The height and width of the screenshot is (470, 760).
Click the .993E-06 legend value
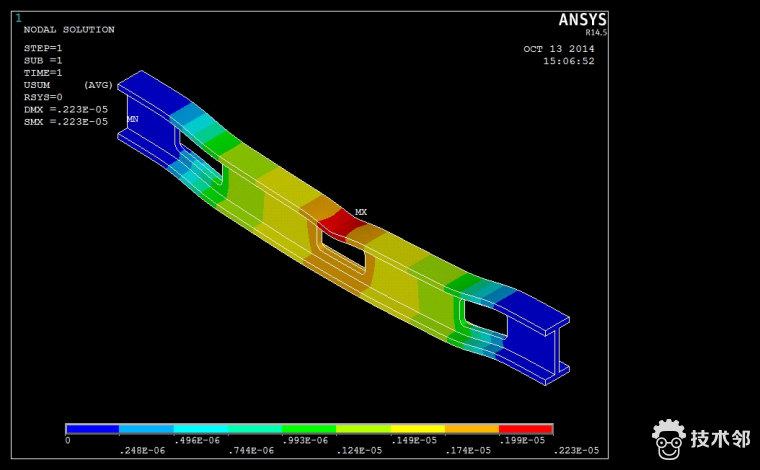[308, 440]
